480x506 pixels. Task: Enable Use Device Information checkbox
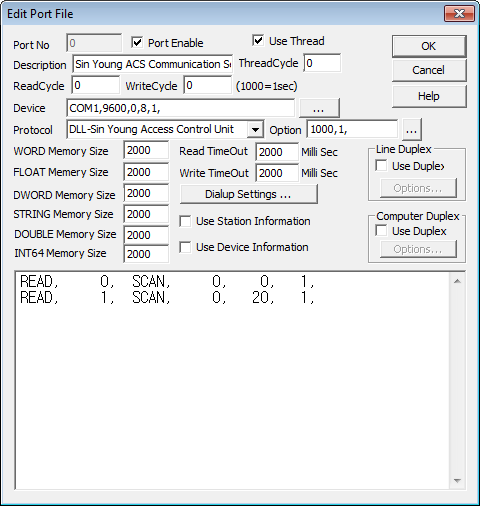pyautogui.click(x=185, y=247)
